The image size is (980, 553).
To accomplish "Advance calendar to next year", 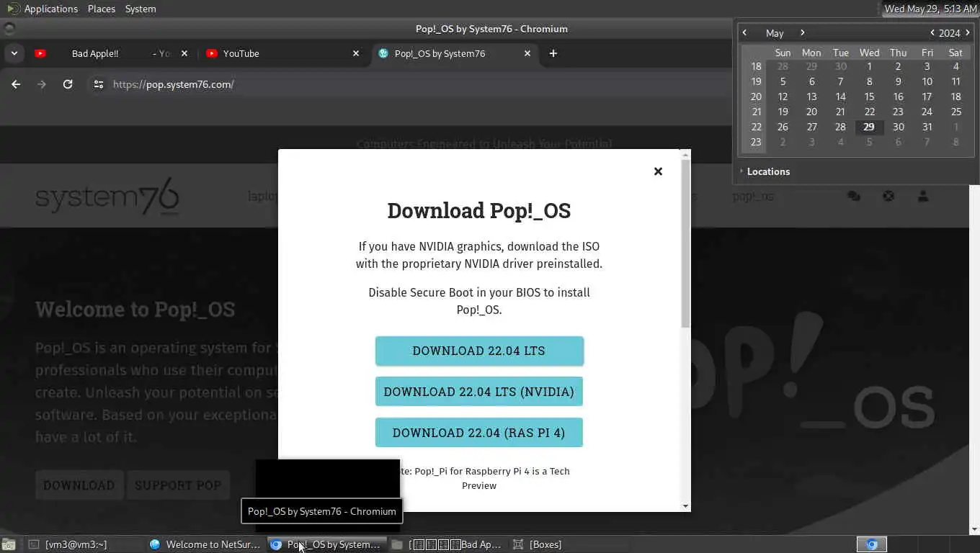I will click(968, 32).
